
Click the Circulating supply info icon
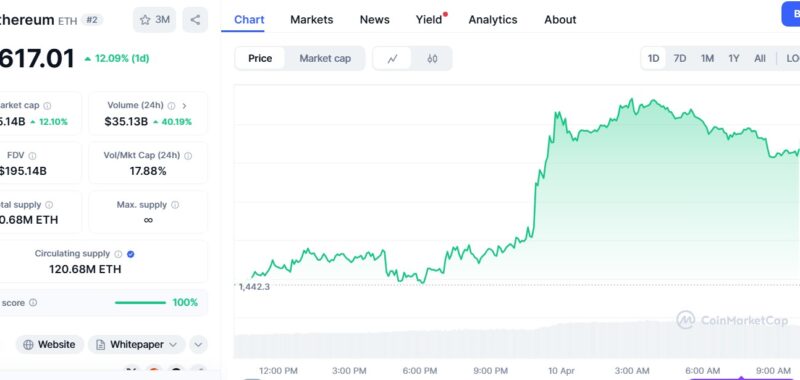point(118,254)
